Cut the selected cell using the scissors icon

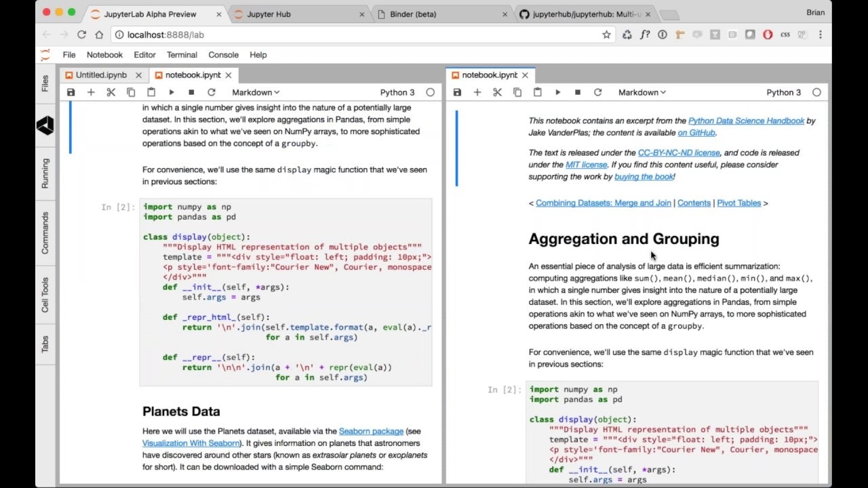(x=111, y=91)
